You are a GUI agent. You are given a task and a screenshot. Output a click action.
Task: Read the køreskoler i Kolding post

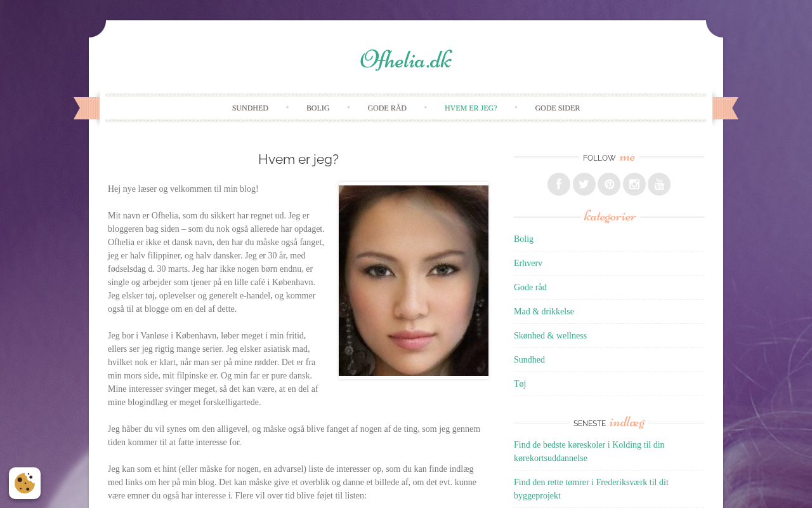coord(589,451)
